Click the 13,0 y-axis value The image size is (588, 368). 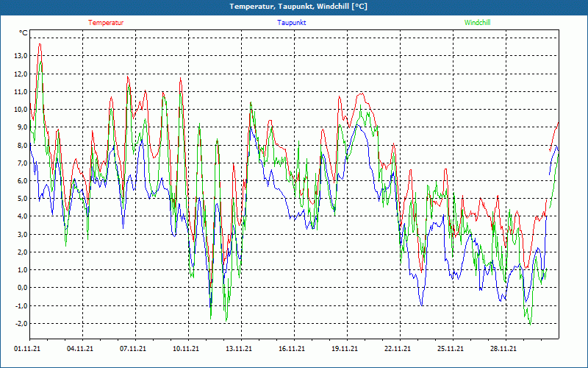pyautogui.click(x=21, y=56)
